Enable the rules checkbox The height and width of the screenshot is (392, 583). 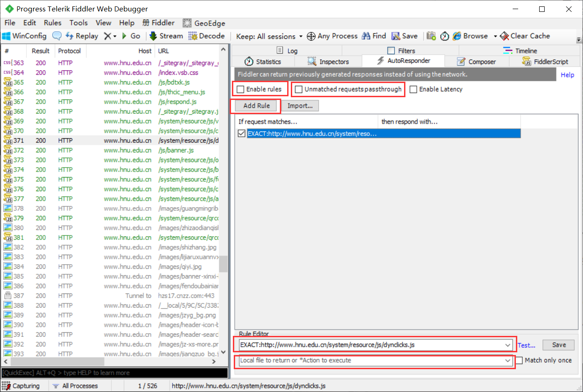click(x=241, y=89)
